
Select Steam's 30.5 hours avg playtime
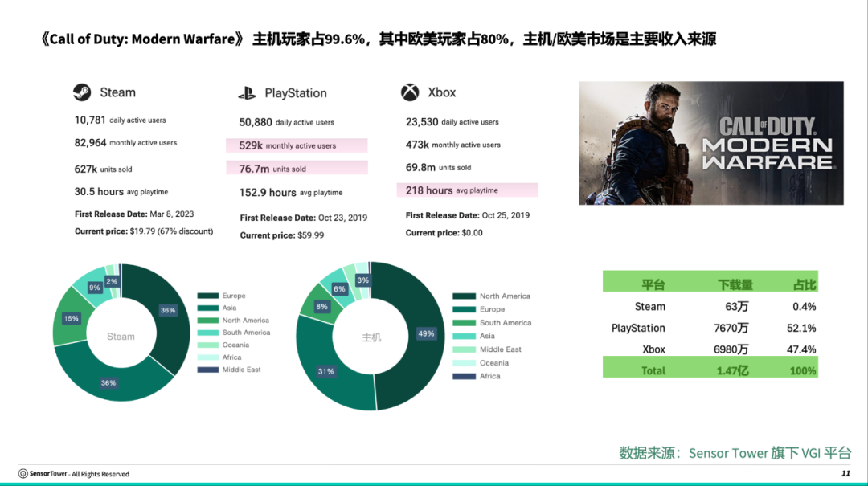(121, 191)
